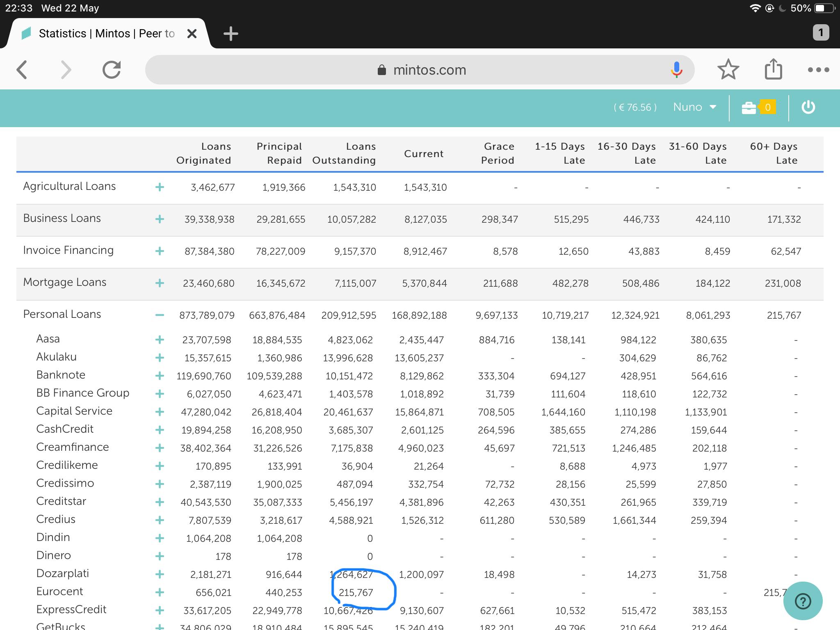
Task: Open the briefcase cart icon
Action: click(x=749, y=108)
